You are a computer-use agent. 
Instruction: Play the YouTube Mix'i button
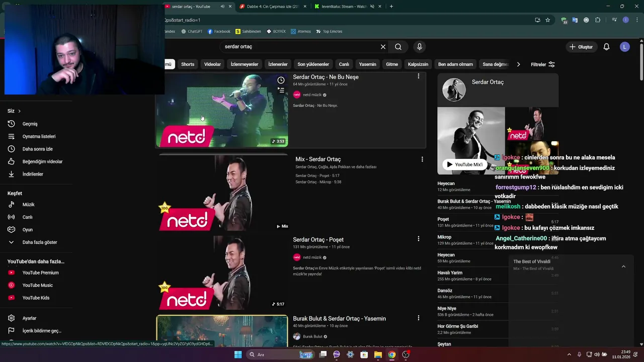tap(464, 164)
